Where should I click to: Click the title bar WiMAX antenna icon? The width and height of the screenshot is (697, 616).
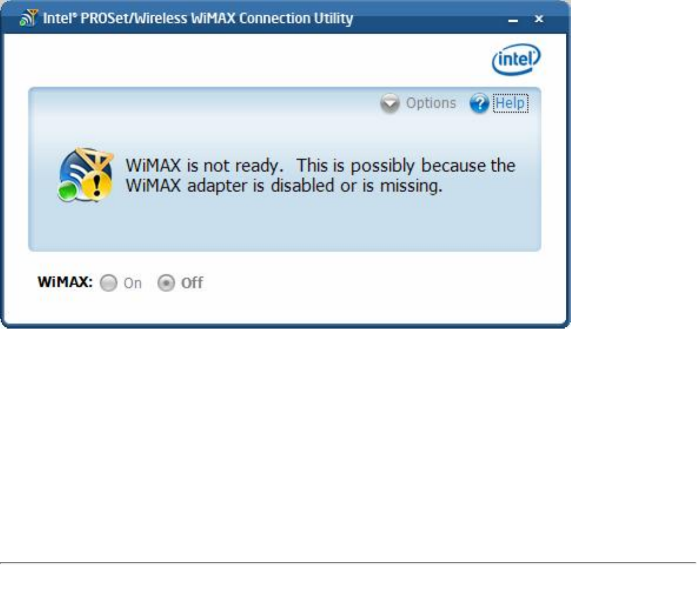[28, 18]
